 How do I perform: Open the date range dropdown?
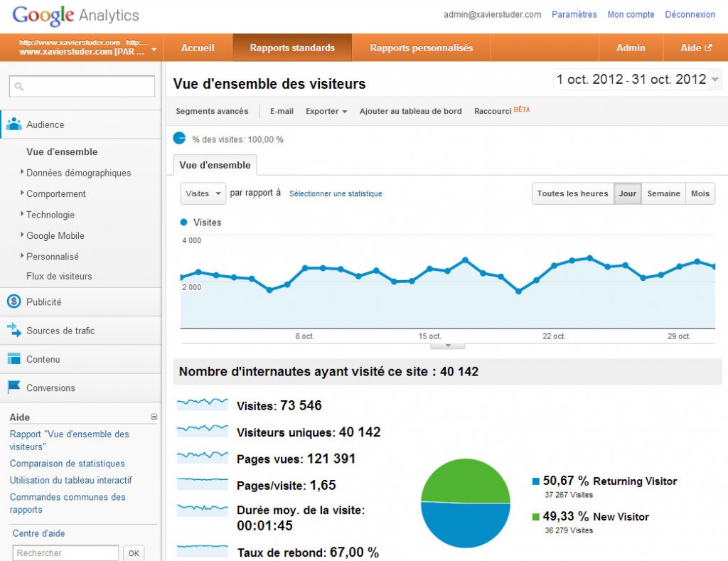tap(637, 80)
